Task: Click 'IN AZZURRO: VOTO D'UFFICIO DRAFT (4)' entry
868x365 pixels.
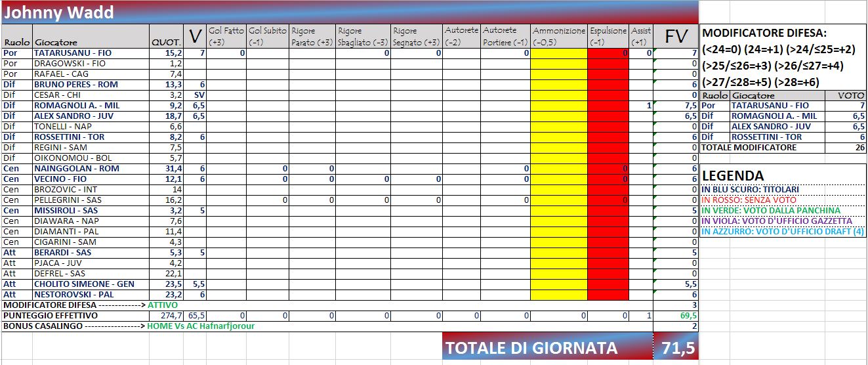Action: tap(783, 231)
